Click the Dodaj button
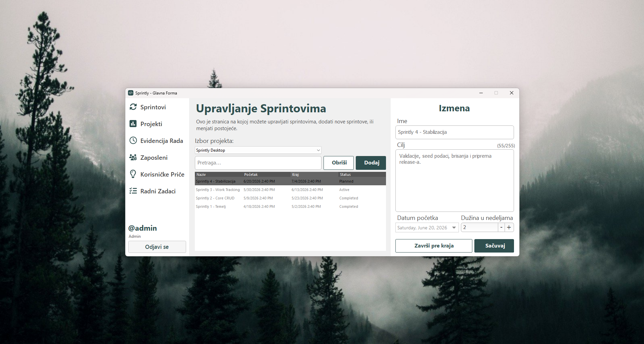The height and width of the screenshot is (344, 644). click(371, 163)
